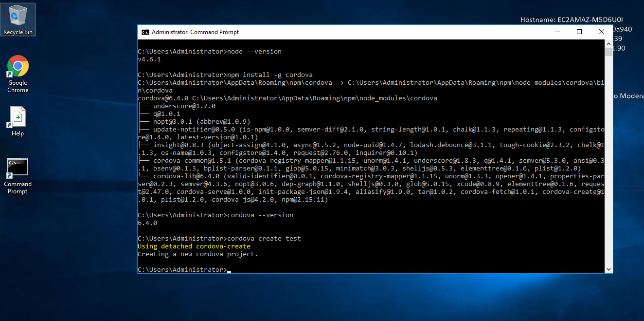644x321 pixels.
Task: Click the 'Administrator: Command Prompt' title text
Action: tap(195, 32)
